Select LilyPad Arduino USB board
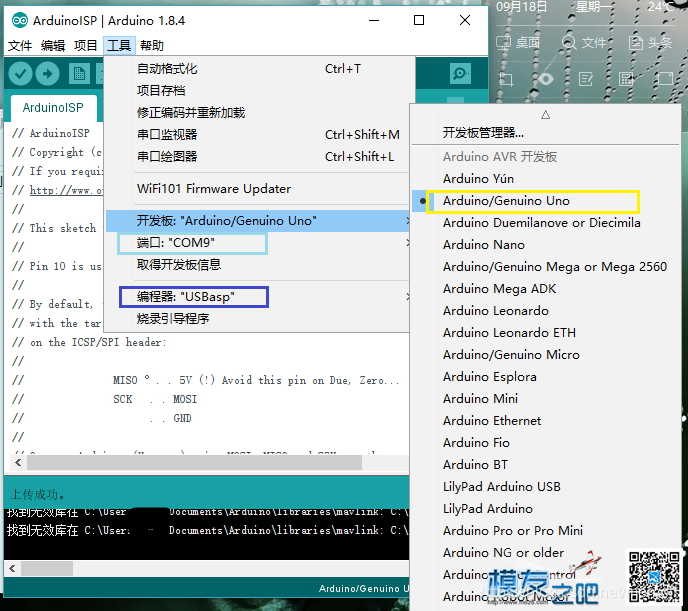This screenshot has width=688, height=611. 545,486
